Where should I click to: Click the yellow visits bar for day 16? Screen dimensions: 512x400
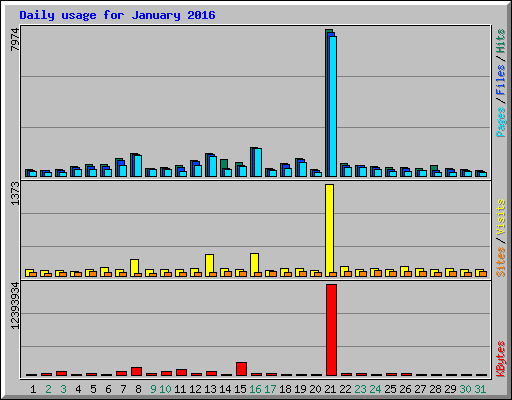pyautogui.click(x=254, y=265)
